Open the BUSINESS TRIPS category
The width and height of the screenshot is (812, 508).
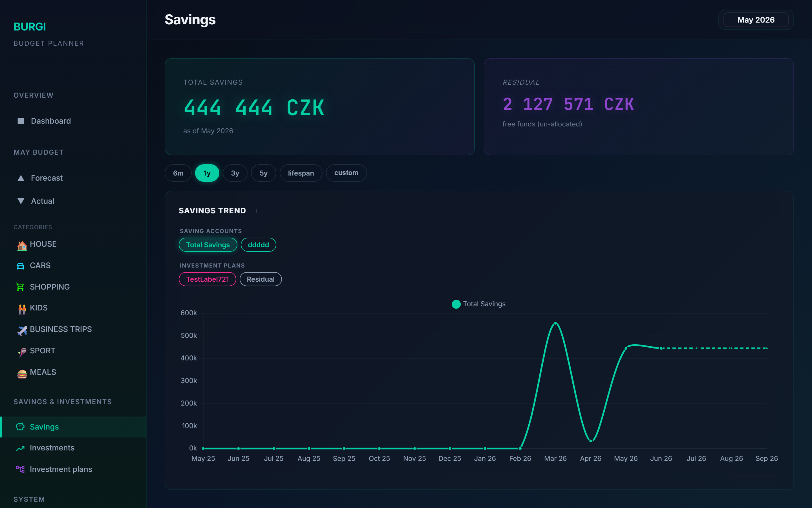73,330
